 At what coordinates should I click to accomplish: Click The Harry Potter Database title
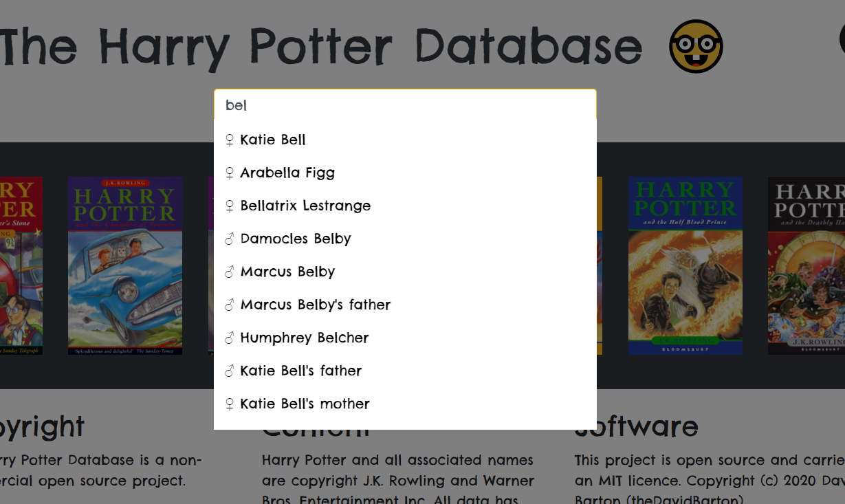(321, 47)
